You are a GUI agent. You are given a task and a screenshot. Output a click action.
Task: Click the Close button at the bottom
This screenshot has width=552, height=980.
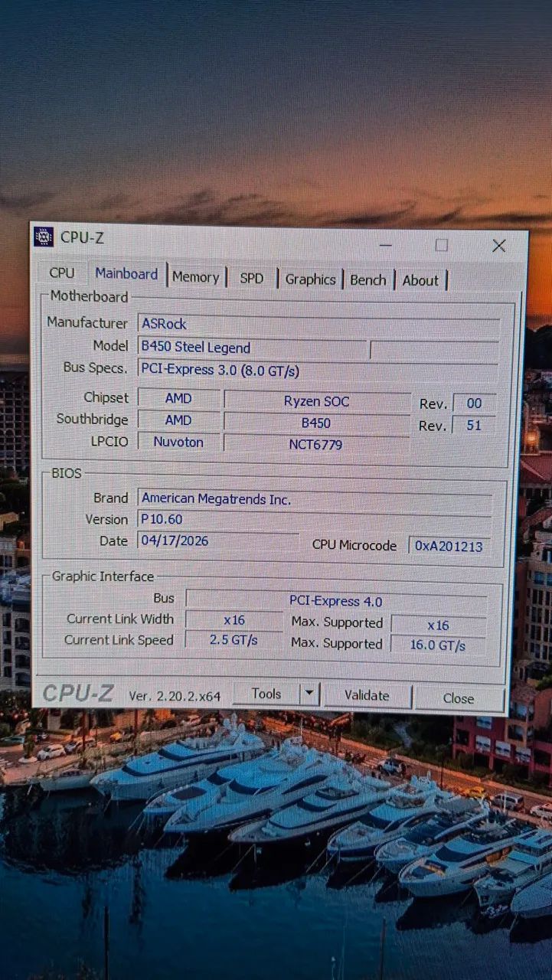coord(458,698)
